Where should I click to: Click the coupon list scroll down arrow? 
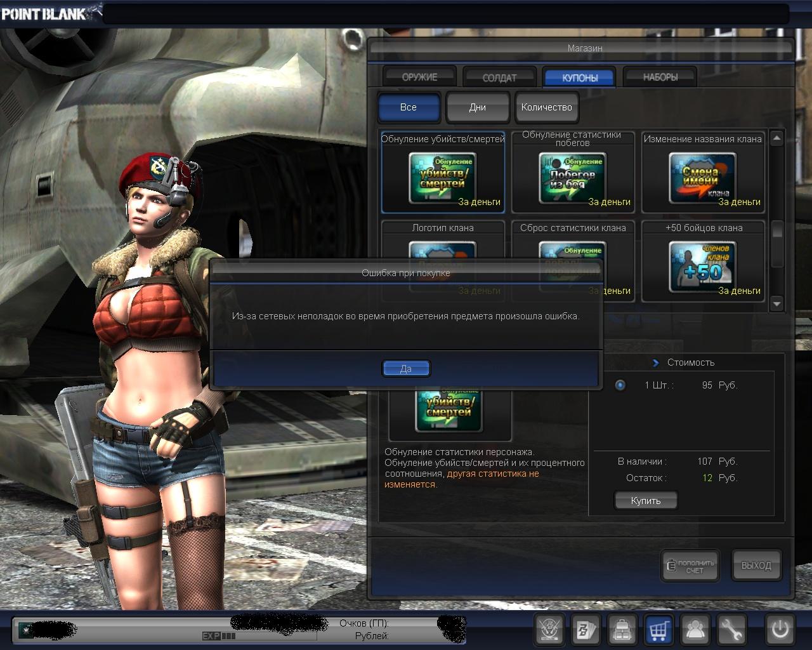[x=777, y=304]
